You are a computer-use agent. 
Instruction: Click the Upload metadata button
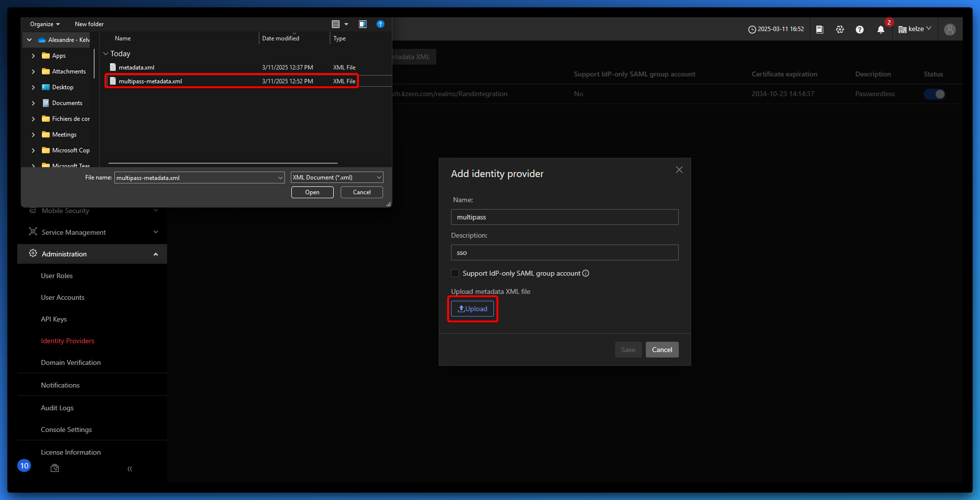(x=472, y=309)
